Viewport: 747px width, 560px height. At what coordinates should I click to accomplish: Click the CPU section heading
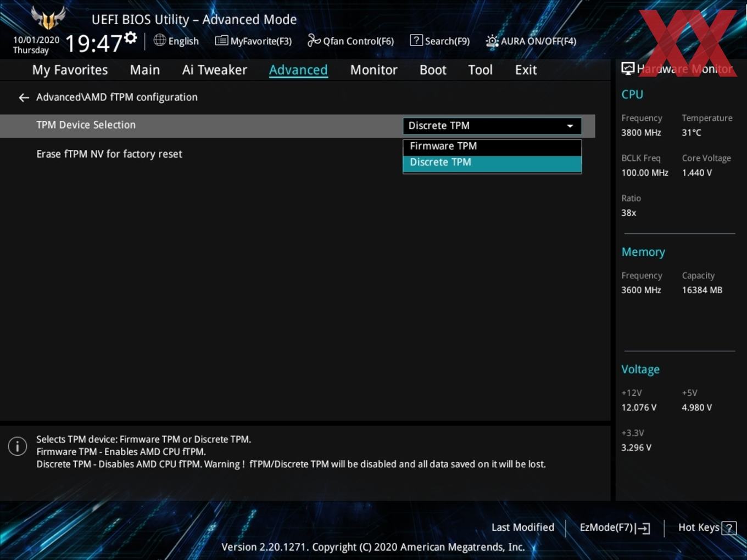(632, 94)
